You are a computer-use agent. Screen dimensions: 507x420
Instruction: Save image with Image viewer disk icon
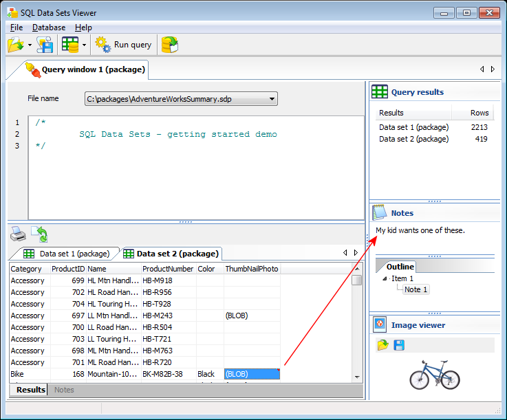point(399,345)
